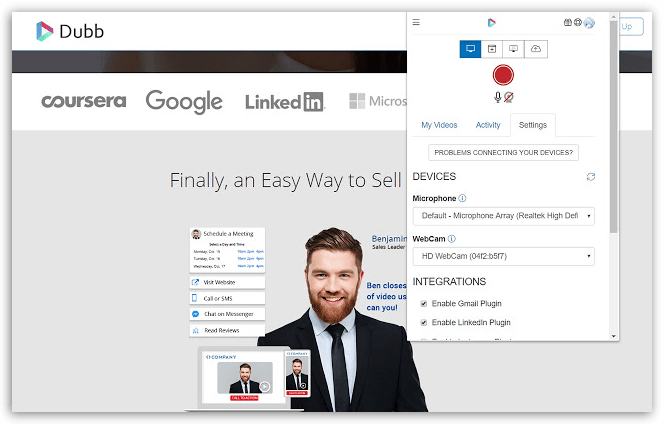Click the Read Reviews button

coord(227,330)
